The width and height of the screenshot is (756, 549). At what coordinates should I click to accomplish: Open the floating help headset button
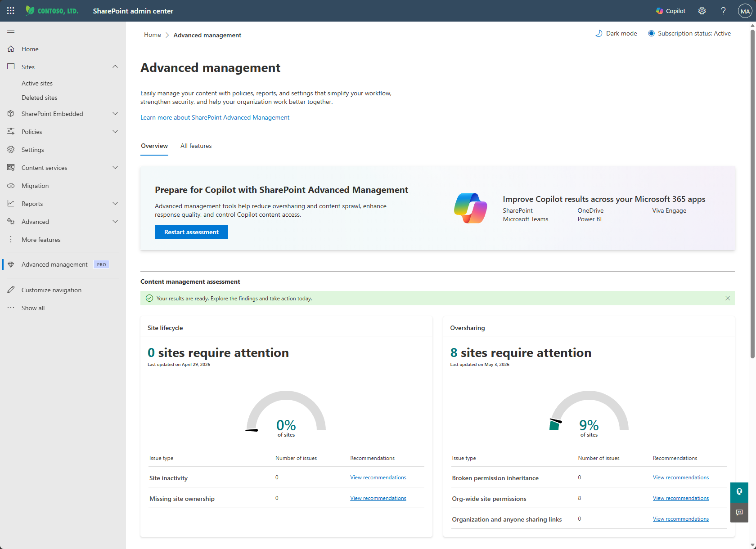tap(739, 491)
